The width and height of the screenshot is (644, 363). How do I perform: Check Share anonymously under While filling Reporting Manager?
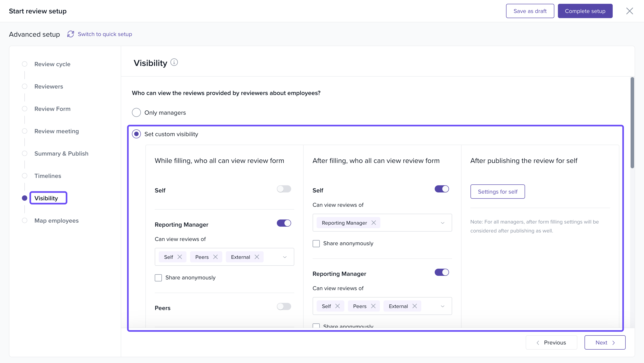point(158,278)
